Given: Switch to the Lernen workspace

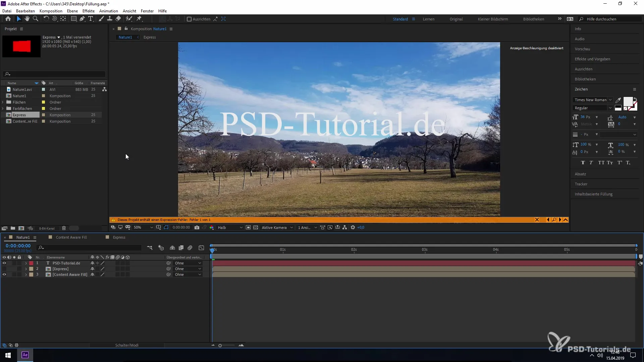Looking at the screenshot, I should pos(429,19).
